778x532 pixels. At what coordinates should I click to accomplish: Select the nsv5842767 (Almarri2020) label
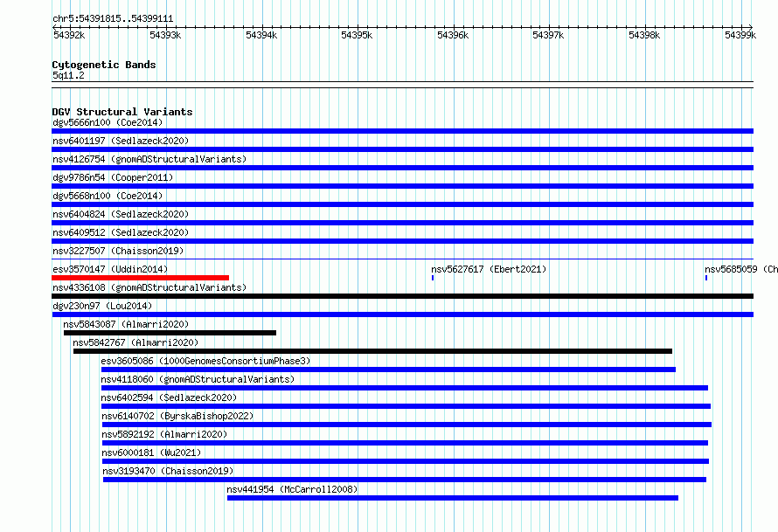click(x=135, y=342)
